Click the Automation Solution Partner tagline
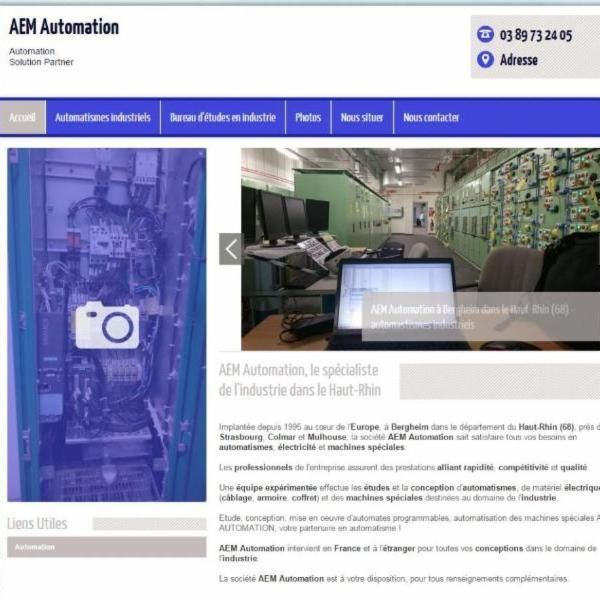Viewport: 600px width, 600px height. pyautogui.click(x=41, y=57)
